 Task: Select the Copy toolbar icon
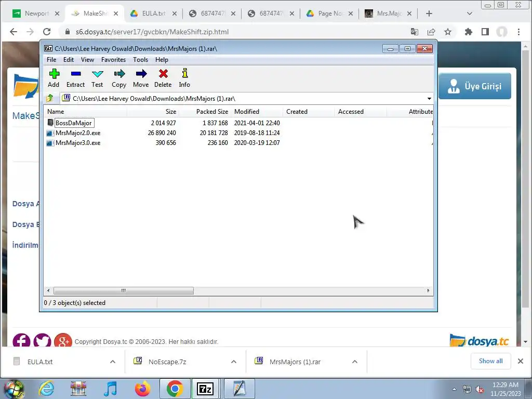click(x=119, y=78)
